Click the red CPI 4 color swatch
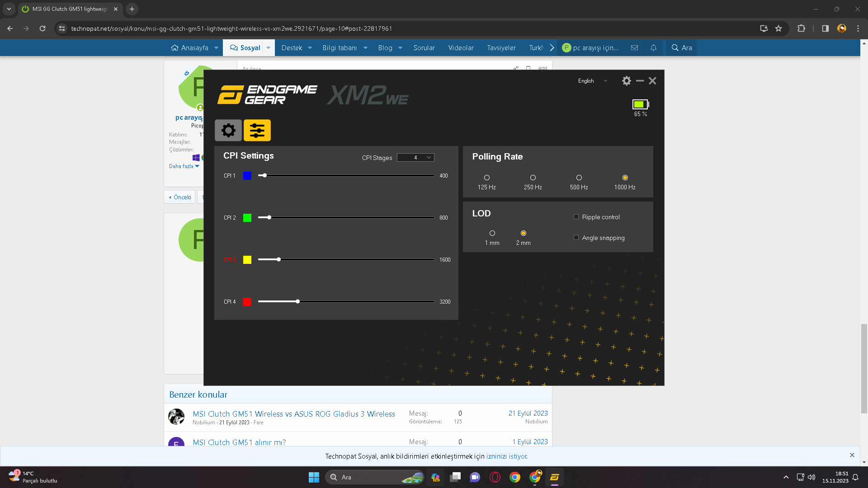The height and width of the screenshot is (488, 868). tap(247, 302)
